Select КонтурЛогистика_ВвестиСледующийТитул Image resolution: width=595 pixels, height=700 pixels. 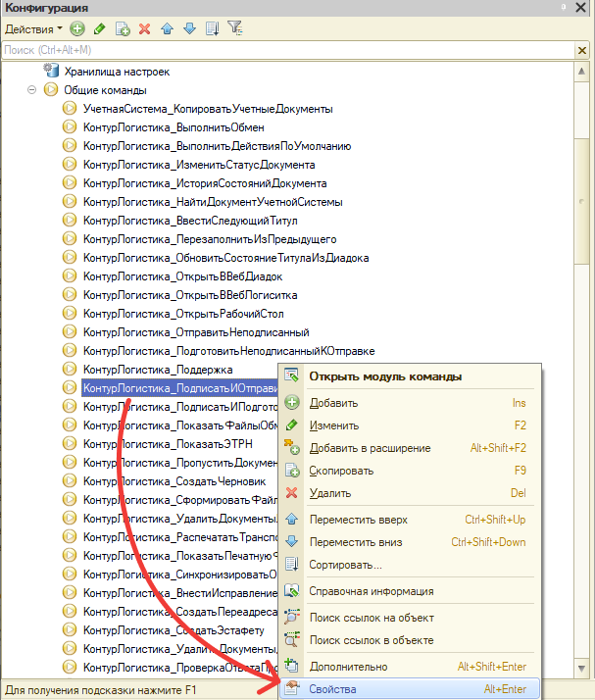190,221
